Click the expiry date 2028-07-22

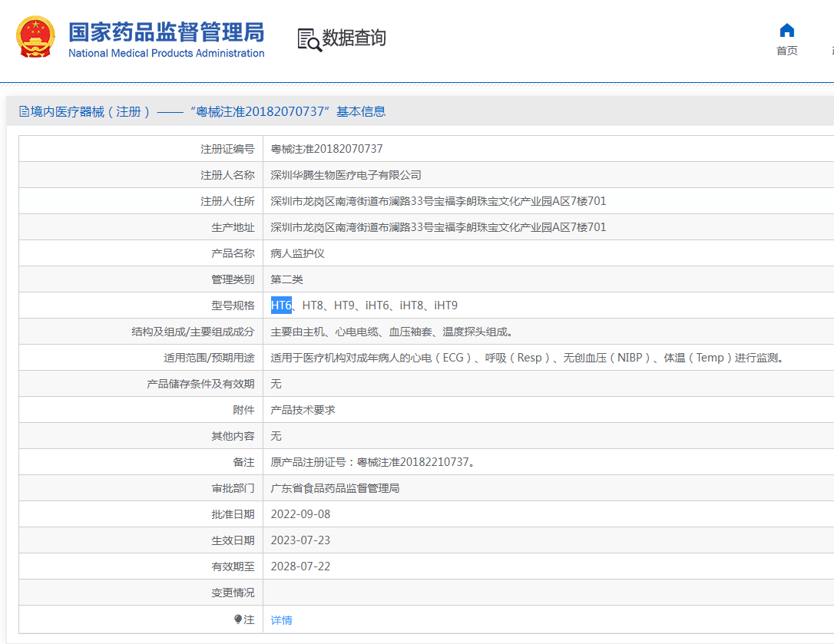pyautogui.click(x=300, y=566)
